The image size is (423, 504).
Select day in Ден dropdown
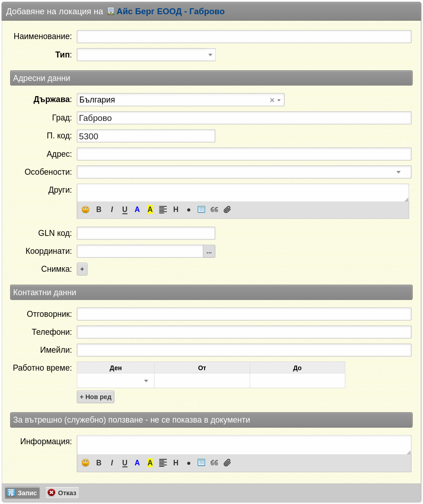[x=115, y=381]
